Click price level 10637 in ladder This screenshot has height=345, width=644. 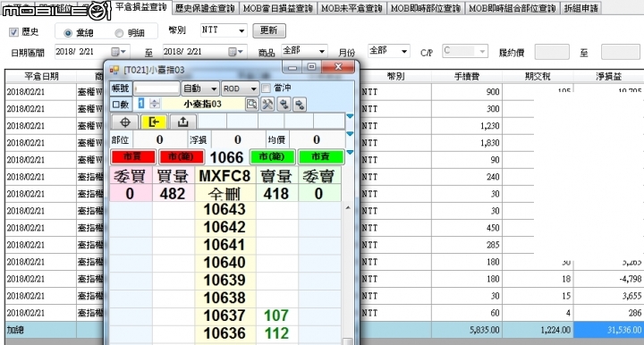(x=225, y=316)
